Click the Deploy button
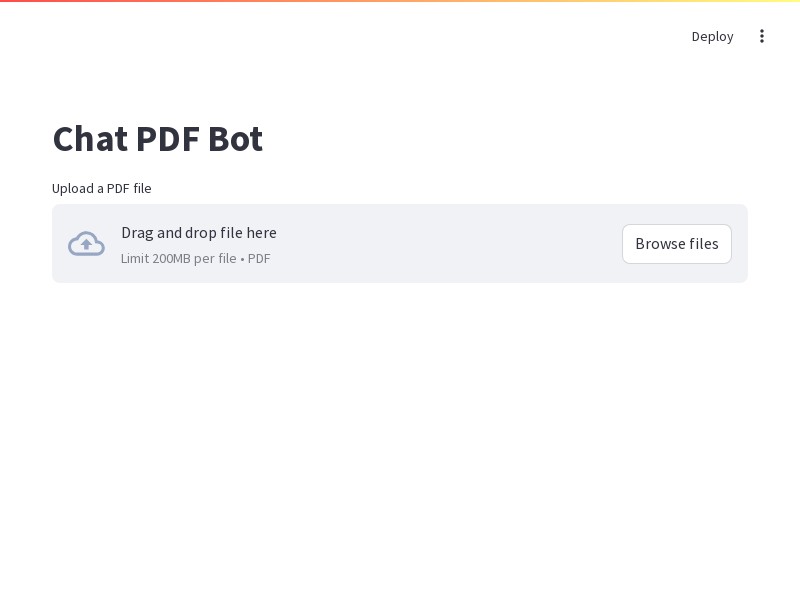 click(x=712, y=36)
